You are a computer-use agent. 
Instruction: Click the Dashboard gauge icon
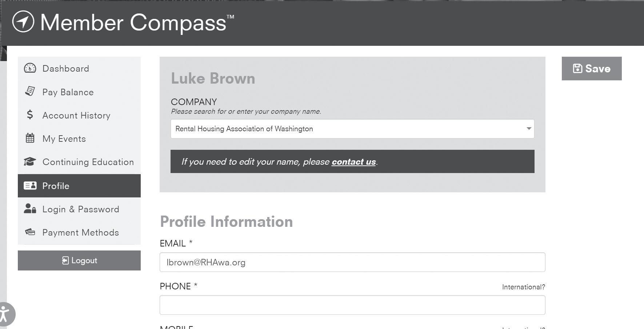(x=30, y=68)
